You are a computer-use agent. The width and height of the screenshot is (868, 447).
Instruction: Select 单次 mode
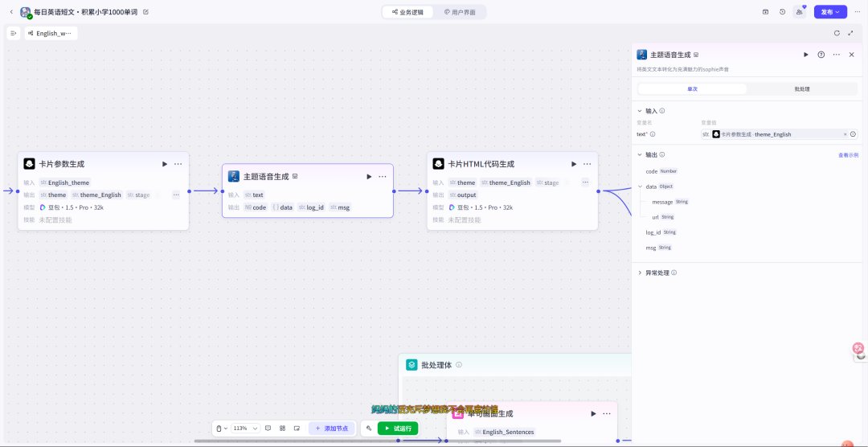(x=692, y=89)
